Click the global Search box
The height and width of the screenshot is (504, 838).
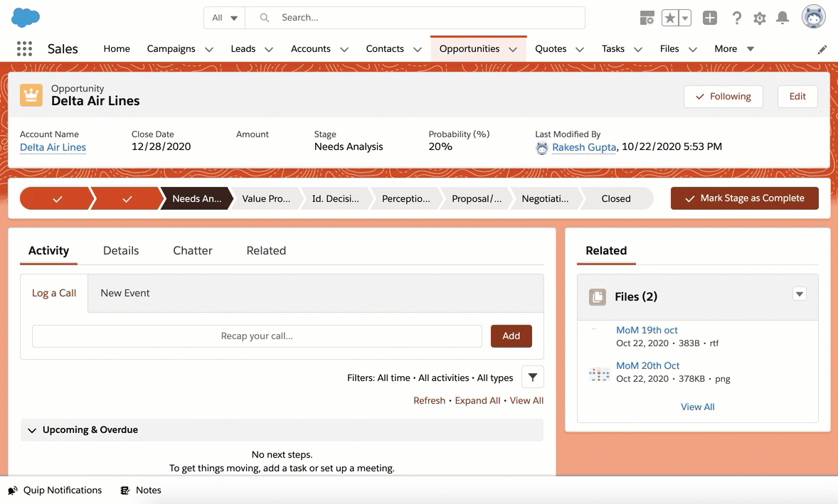[x=415, y=18]
